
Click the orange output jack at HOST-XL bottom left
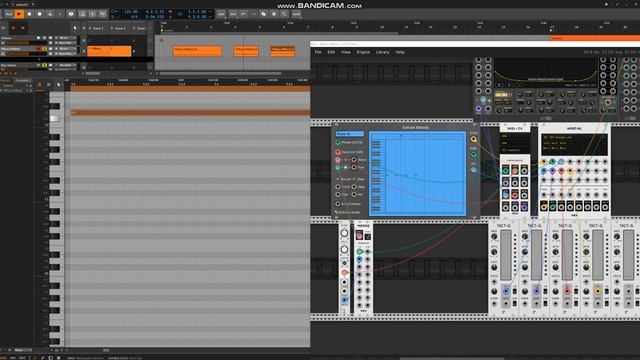[x=544, y=206]
